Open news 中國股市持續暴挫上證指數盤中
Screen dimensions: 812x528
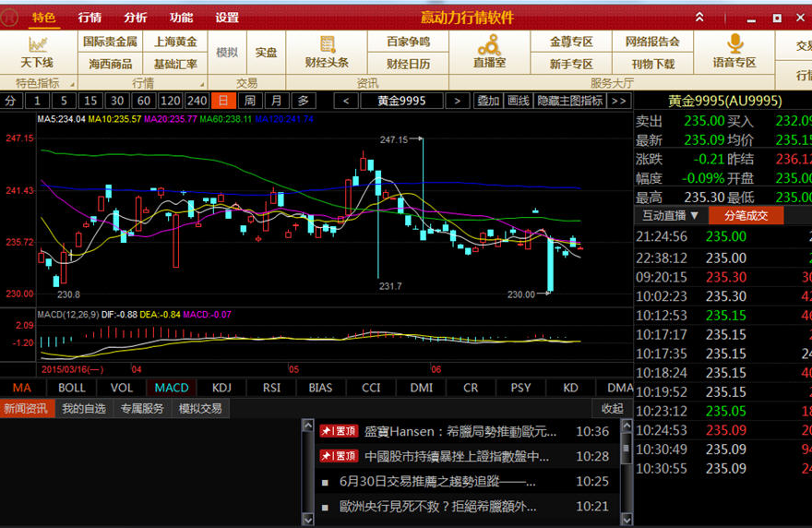tap(465, 456)
